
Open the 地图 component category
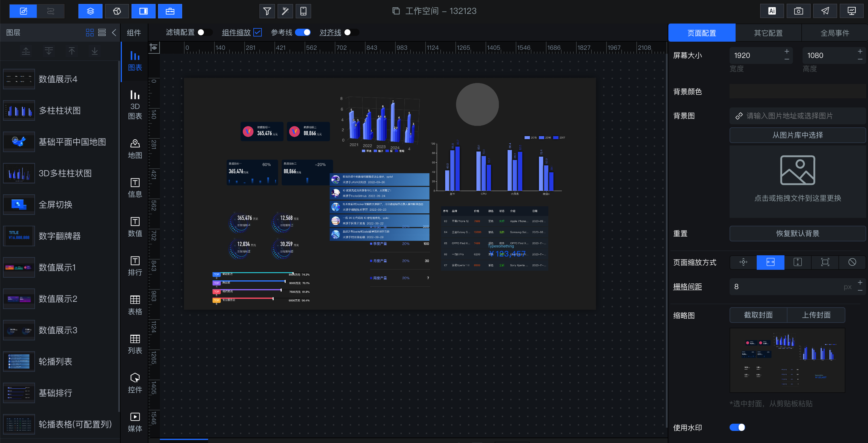[135, 149]
